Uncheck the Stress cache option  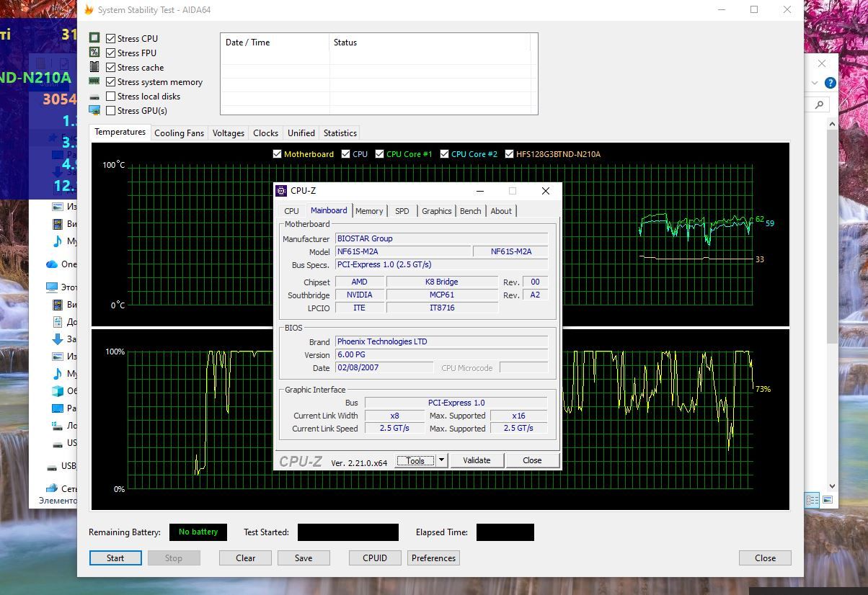point(110,67)
